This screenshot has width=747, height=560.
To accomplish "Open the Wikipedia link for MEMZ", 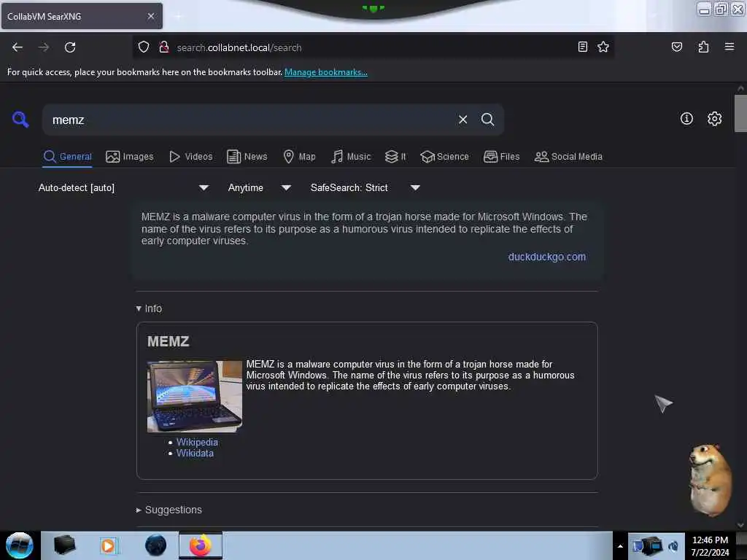I will [197, 442].
